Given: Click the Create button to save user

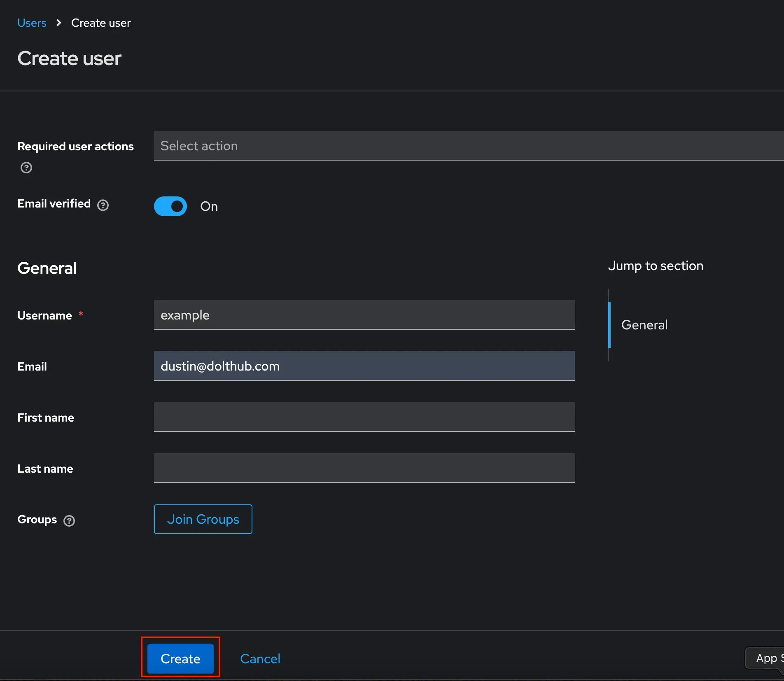Looking at the screenshot, I should [180, 658].
